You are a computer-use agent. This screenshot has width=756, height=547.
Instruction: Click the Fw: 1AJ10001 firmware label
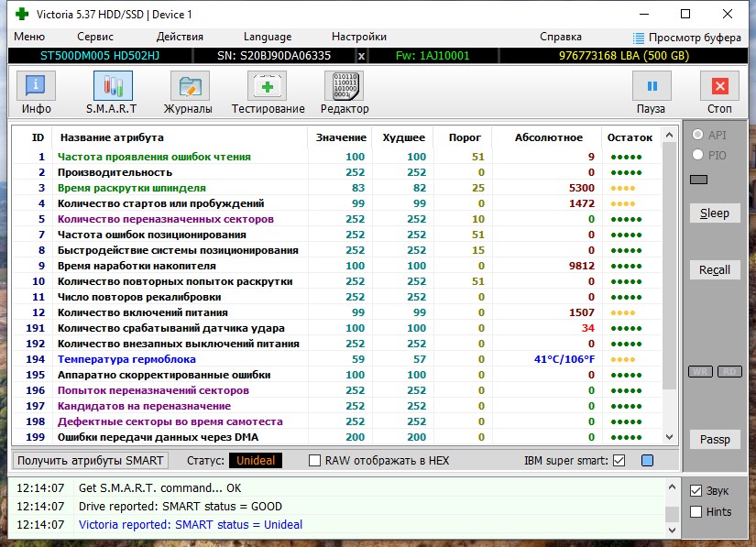pos(433,56)
